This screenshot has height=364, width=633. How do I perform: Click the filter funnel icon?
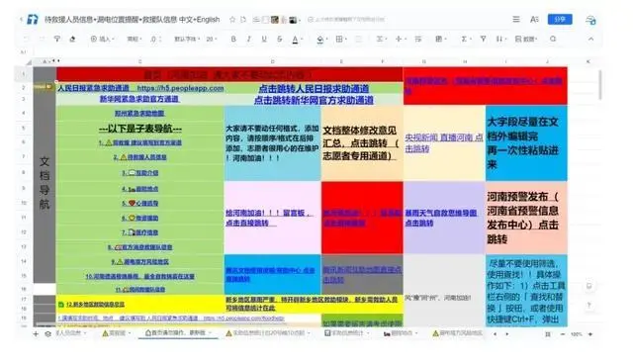point(483,39)
